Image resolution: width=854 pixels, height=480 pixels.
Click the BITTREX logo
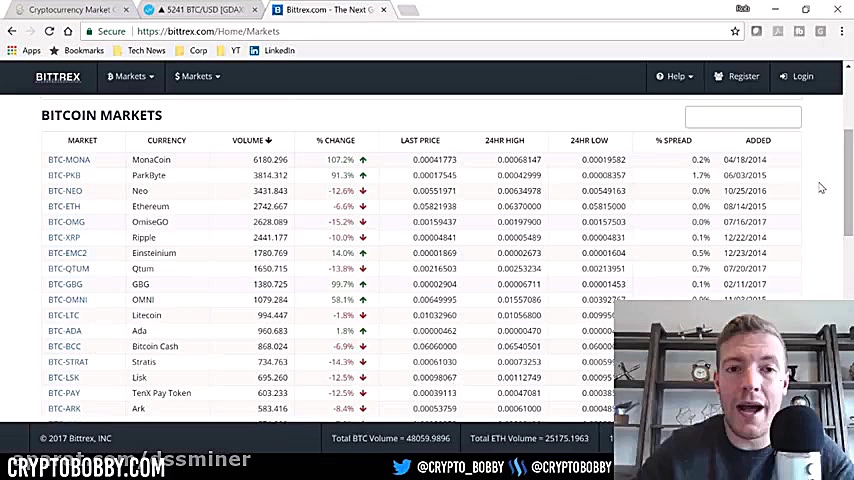tap(58, 77)
